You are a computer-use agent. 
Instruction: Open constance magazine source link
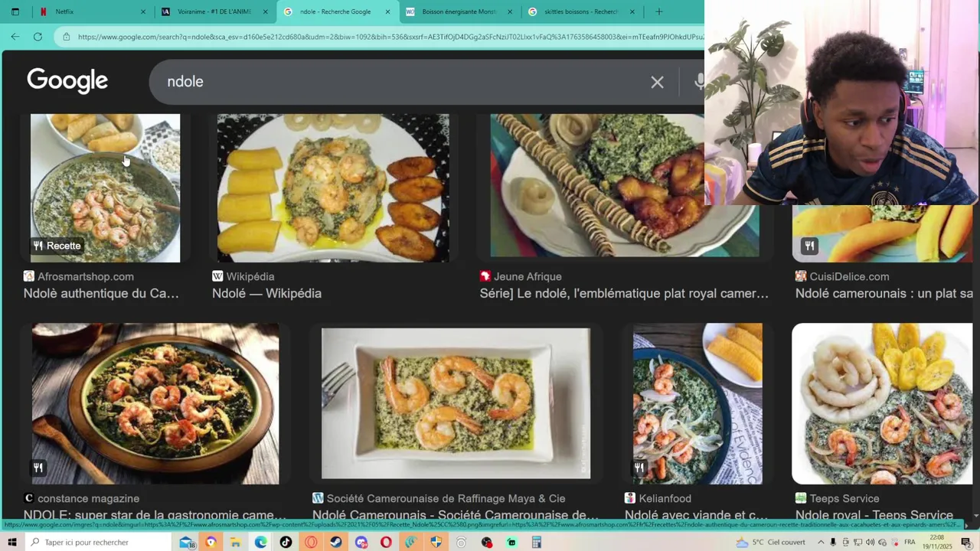tap(88, 498)
